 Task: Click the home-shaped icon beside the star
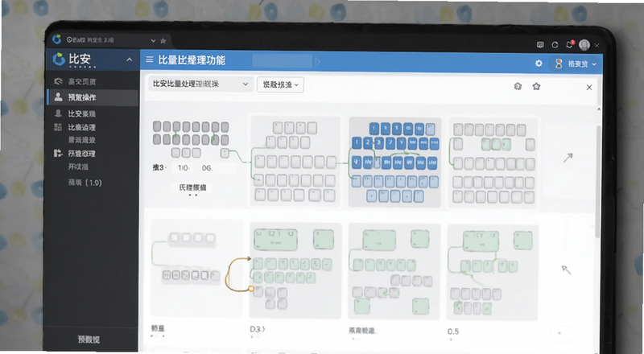pos(518,86)
